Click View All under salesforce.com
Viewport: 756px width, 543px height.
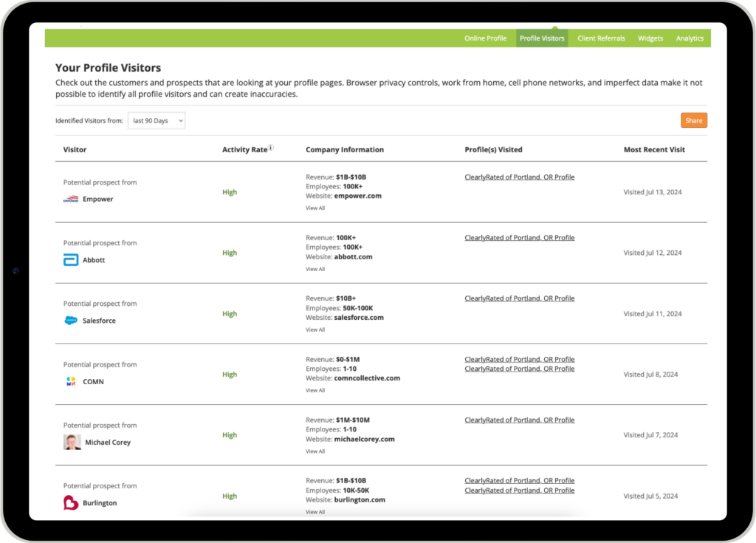click(x=315, y=329)
